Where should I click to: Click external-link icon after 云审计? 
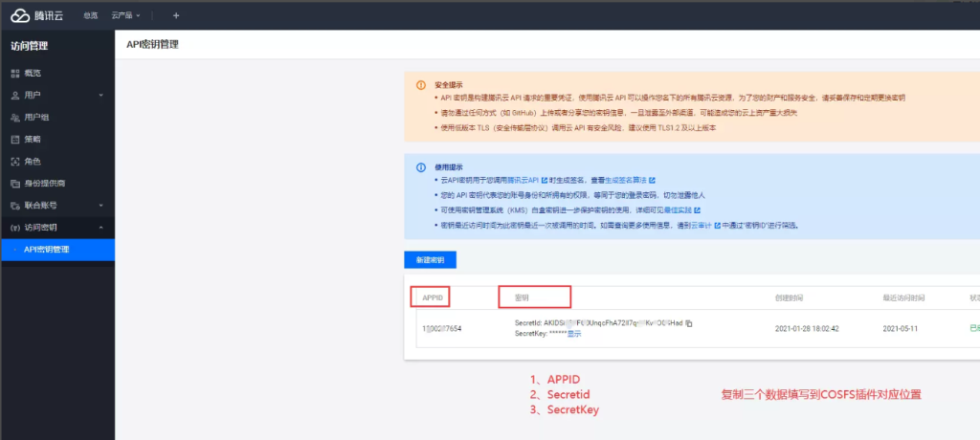click(718, 226)
